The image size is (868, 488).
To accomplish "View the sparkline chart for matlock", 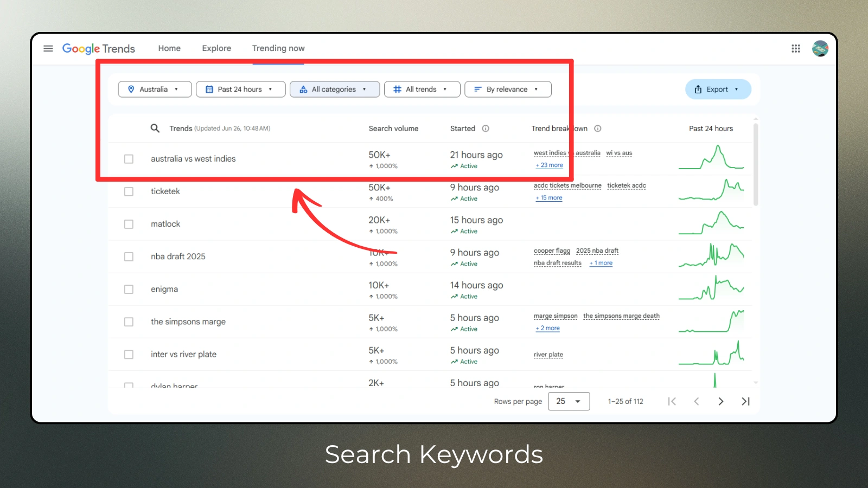I will click(x=711, y=223).
